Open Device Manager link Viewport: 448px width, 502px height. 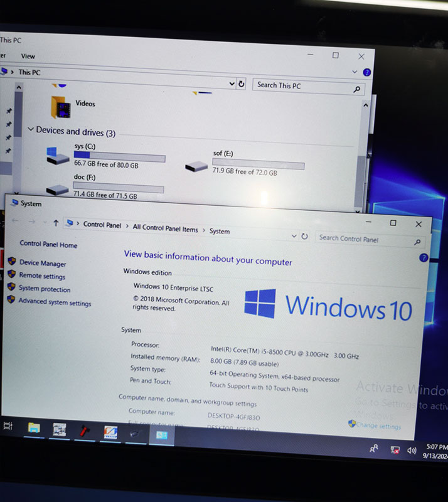point(42,264)
